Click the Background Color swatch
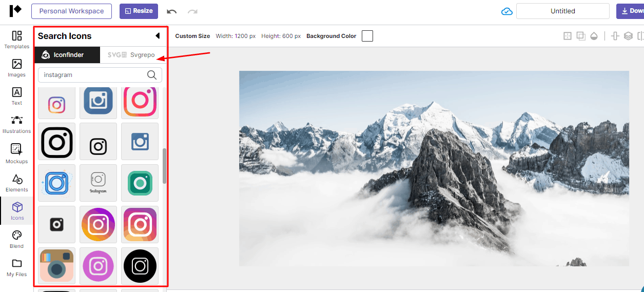This screenshot has height=292, width=644. 367,36
